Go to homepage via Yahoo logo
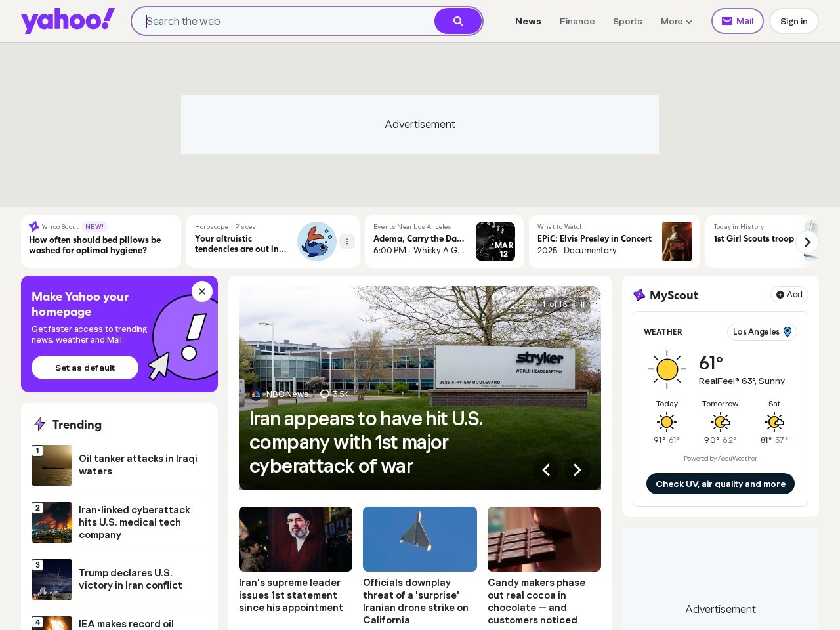 [68, 20]
